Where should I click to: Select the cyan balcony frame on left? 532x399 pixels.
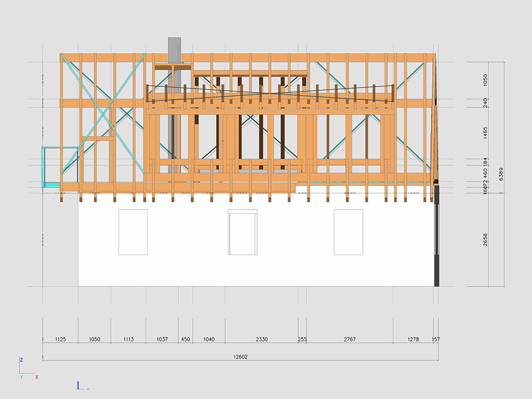pos(53,166)
